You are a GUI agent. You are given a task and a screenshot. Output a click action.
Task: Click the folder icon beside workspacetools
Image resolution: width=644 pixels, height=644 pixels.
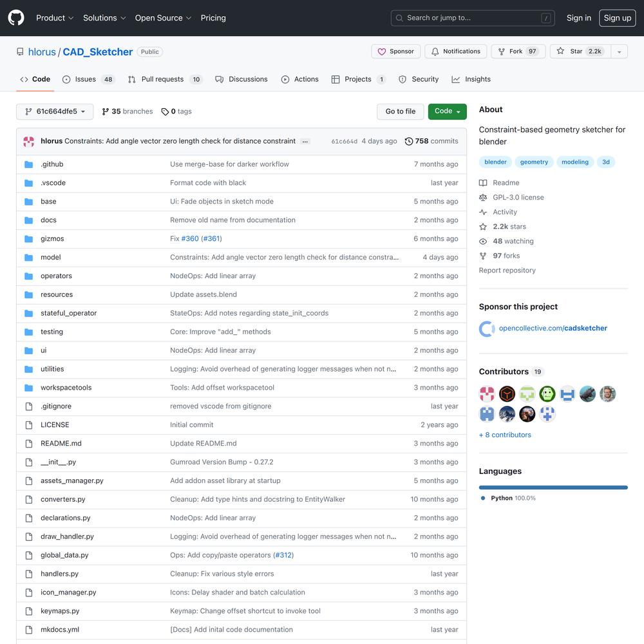pos(29,388)
